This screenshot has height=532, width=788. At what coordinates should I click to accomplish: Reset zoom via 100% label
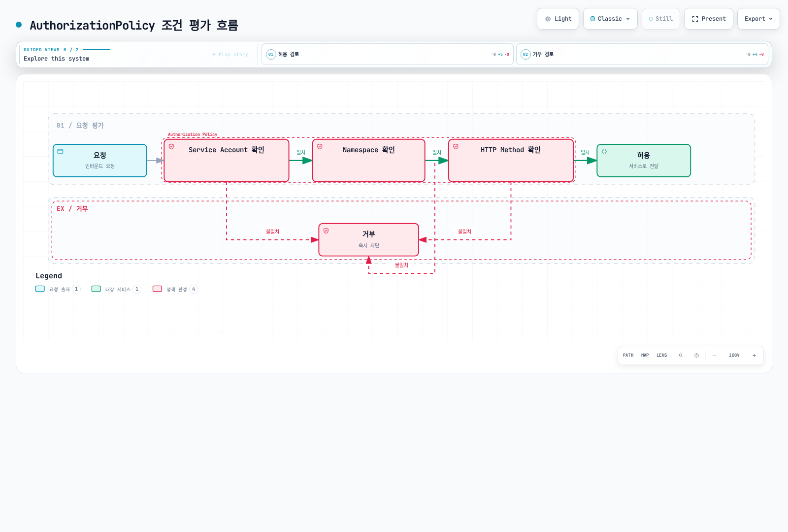click(734, 355)
